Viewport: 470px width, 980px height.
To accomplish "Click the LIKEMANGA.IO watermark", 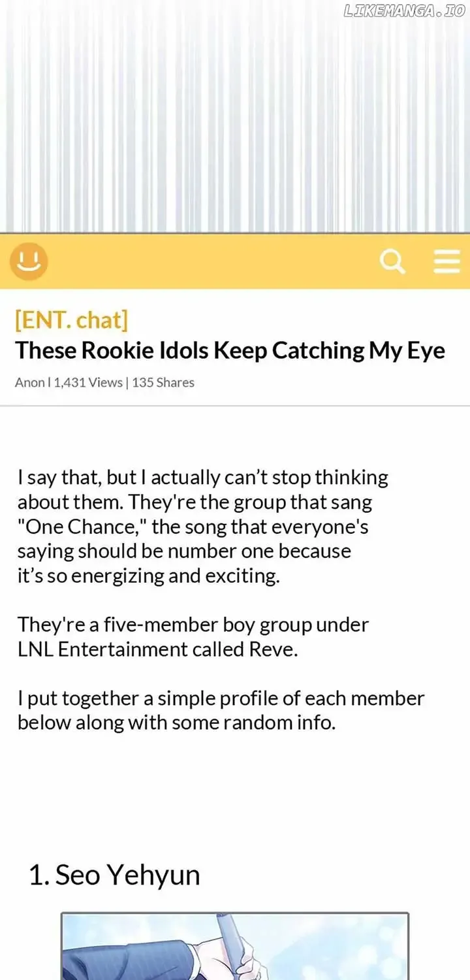I will click(x=404, y=11).
